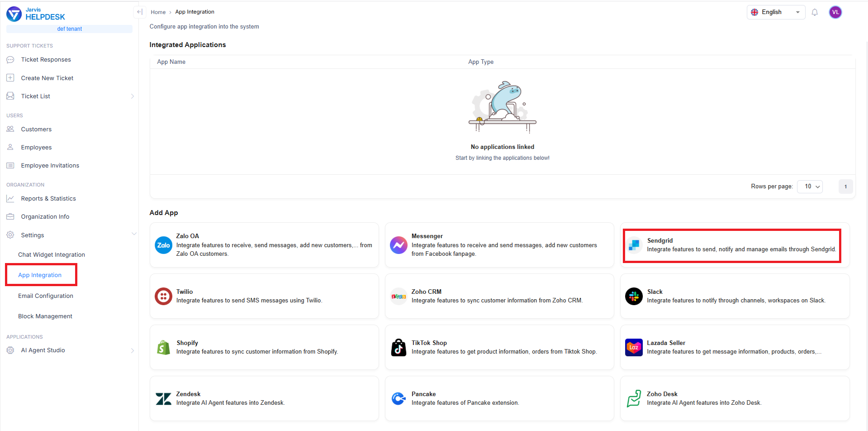Click the Twilio logo
Screen dimensions: 868x431
[163, 296]
